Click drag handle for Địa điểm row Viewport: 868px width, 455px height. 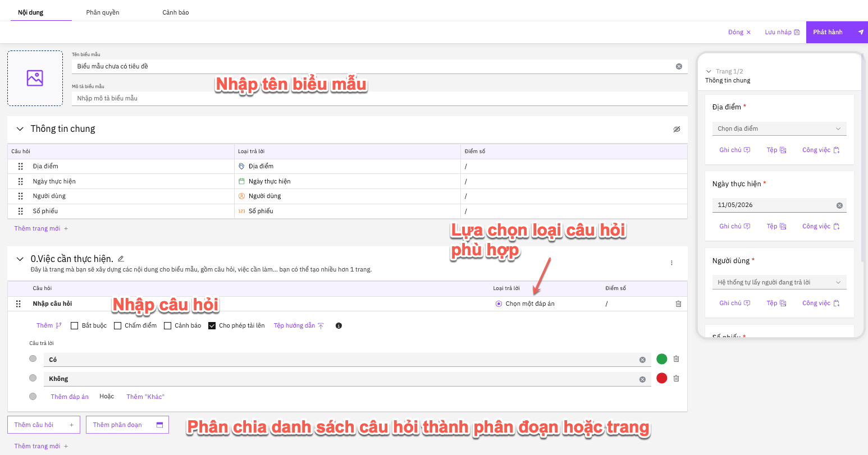point(21,166)
